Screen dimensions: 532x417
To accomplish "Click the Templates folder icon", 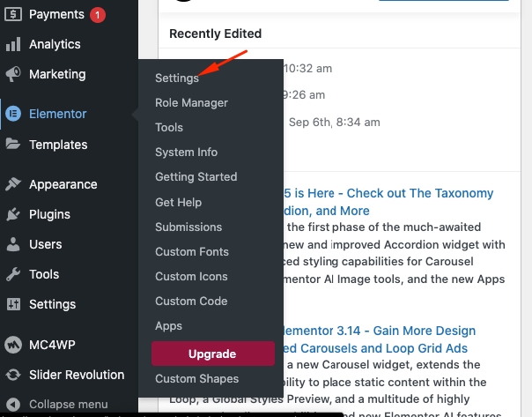I will 13,145.
